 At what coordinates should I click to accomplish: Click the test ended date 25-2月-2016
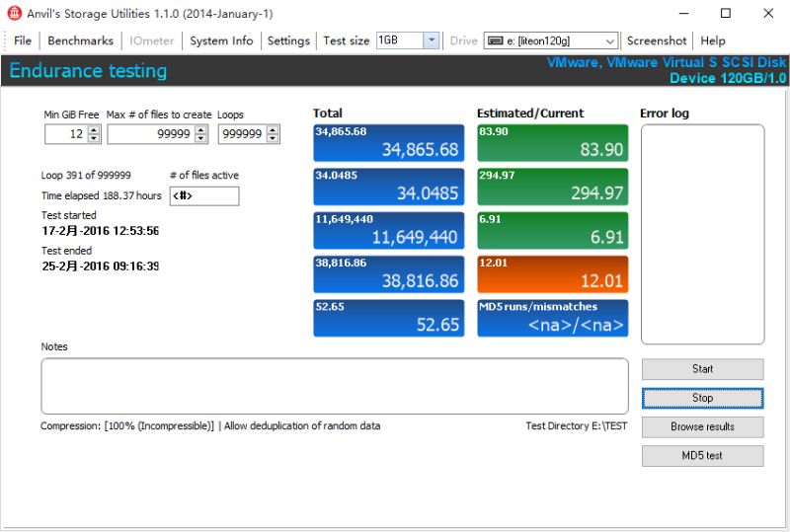point(101,266)
